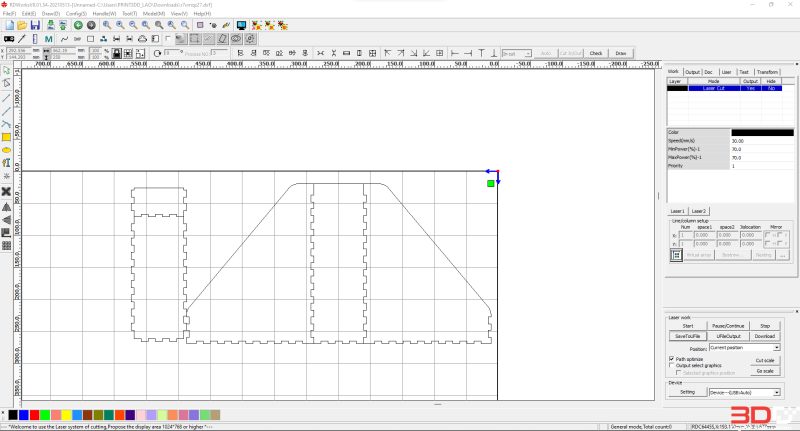Pick the red swatch in bottom palette
The height and width of the screenshot is (431, 800).
(34, 415)
